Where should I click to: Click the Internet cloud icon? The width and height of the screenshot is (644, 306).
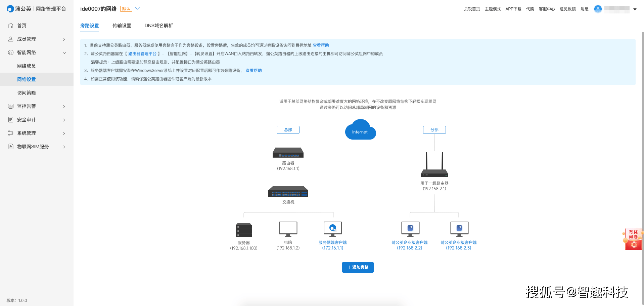pyautogui.click(x=360, y=129)
